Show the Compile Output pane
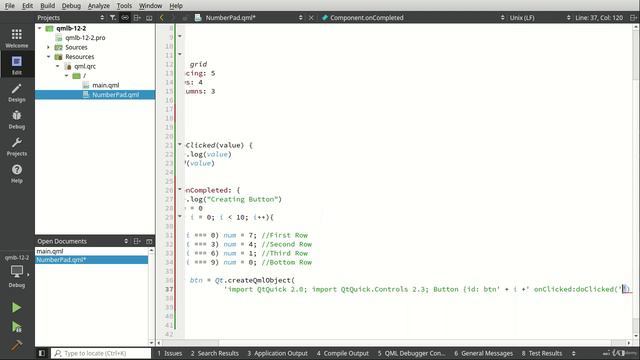The image size is (640, 360). (342, 353)
